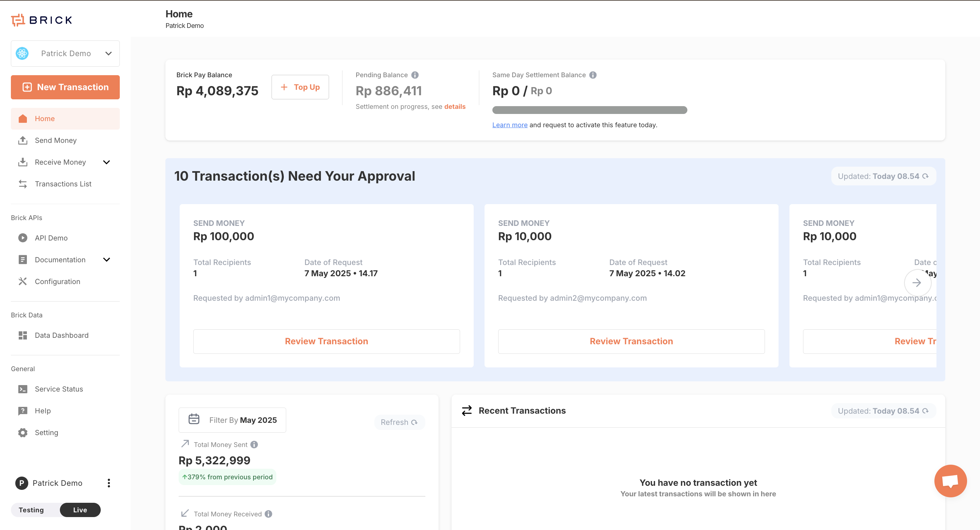The width and height of the screenshot is (980, 530).
Task: Click the Same Day Settlement info icon
Action: pos(593,75)
